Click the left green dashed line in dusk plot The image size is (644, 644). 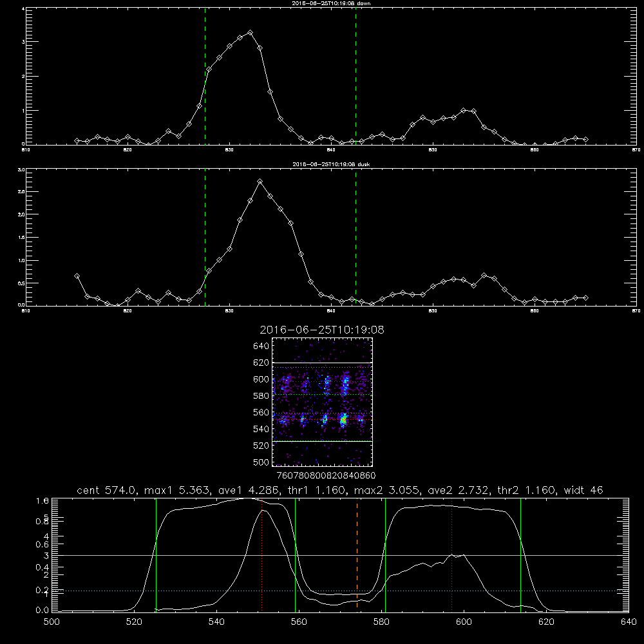[x=205, y=238]
